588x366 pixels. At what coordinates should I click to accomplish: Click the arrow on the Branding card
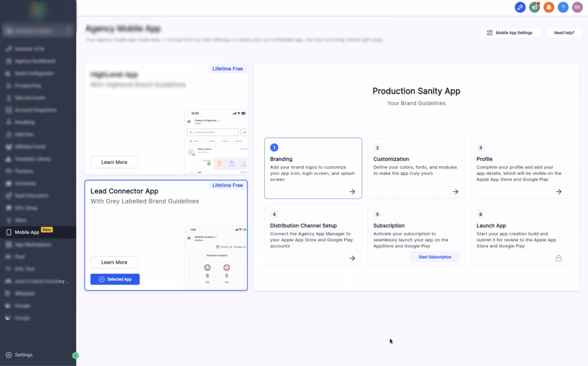352,192
